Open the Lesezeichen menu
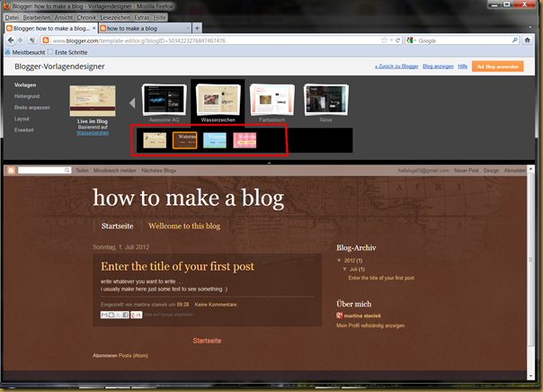This screenshot has width=543, height=392. pyautogui.click(x=115, y=17)
